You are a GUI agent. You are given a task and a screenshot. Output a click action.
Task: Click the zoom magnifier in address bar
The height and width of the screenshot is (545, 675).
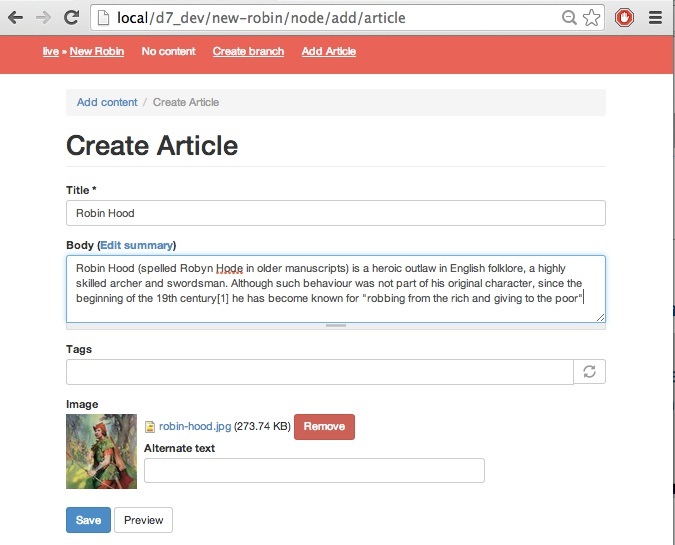point(569,18)
